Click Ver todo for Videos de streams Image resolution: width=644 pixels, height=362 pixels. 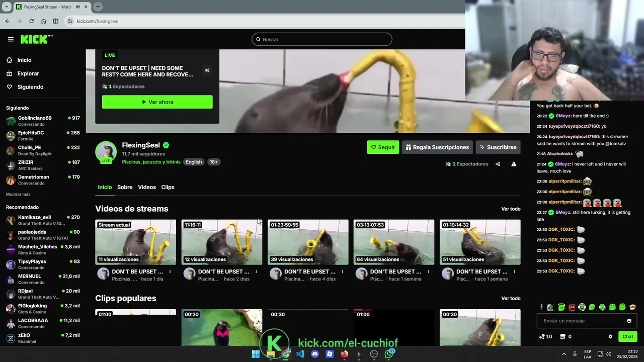[x=511, y=209]
